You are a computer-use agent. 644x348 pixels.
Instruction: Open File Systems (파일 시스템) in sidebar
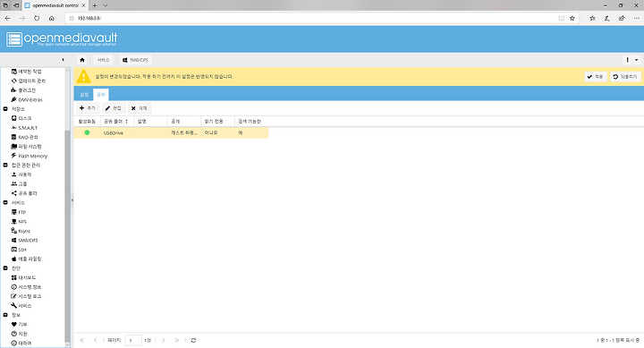26,146
